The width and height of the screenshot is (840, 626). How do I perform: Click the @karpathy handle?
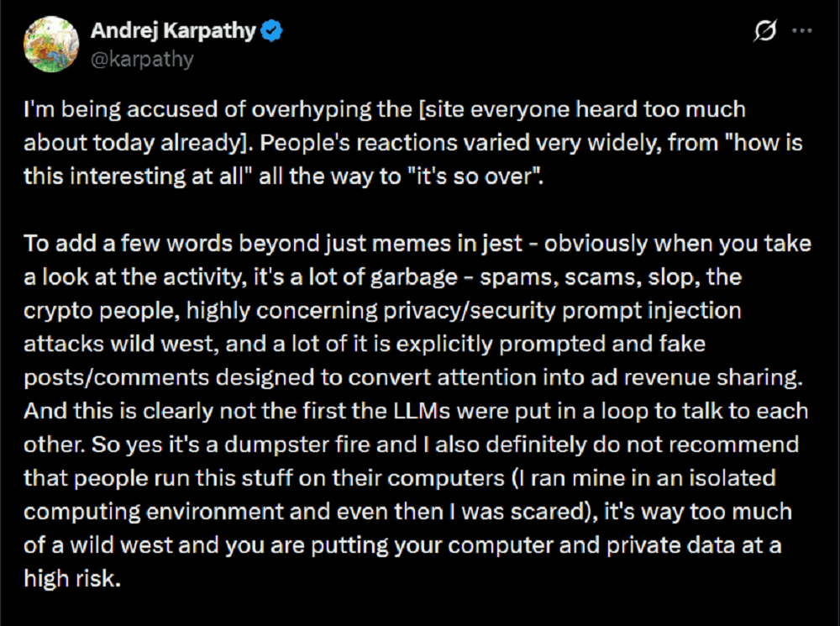click(x=141, y=59)
